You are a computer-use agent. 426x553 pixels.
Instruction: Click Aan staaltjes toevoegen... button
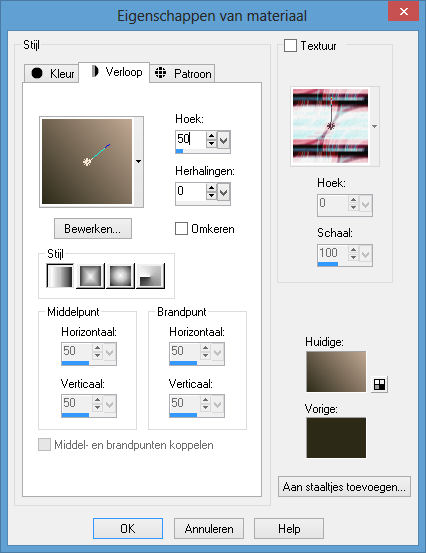pos(344,487)
